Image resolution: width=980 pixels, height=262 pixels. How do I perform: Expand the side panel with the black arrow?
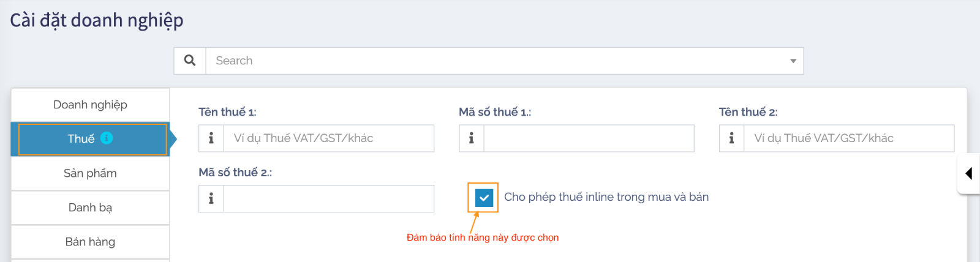coord(968,173)
